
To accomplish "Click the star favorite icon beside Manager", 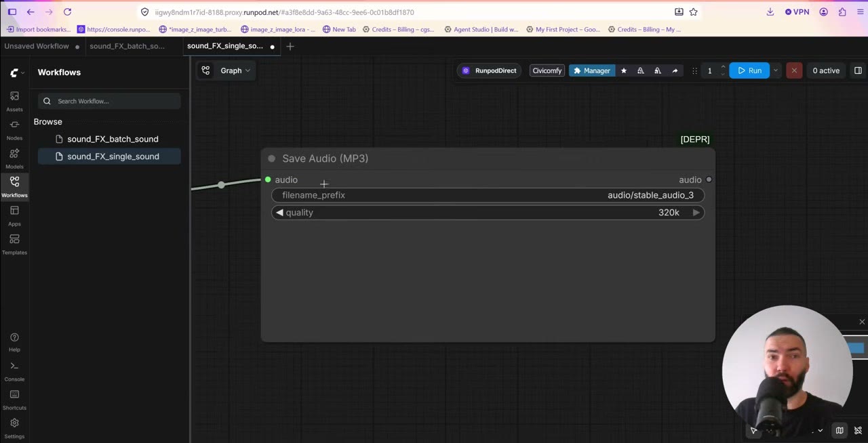I will click(x=624, y=70).
